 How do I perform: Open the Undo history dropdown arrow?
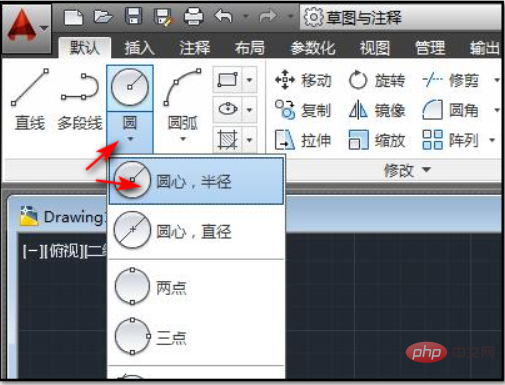[246, 16]
